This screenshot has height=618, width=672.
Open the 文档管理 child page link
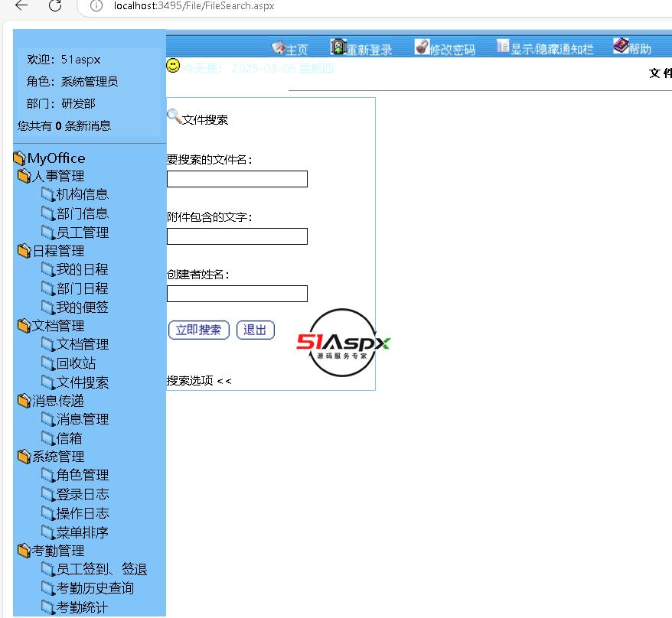(83, 344)
